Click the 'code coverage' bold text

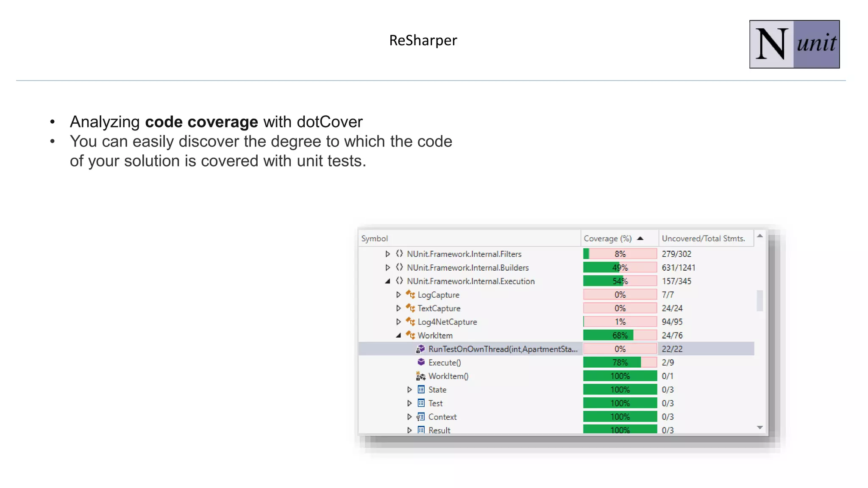(201, 122)
